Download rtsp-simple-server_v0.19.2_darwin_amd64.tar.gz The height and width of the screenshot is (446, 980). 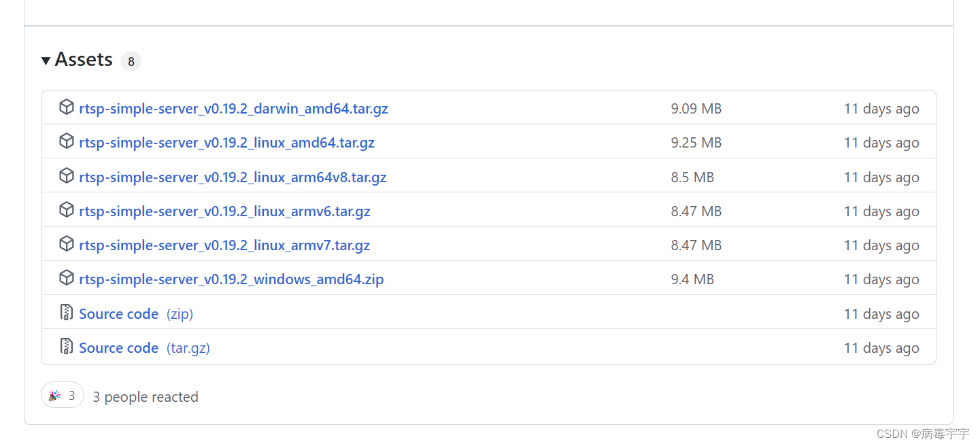coord(233,108)
